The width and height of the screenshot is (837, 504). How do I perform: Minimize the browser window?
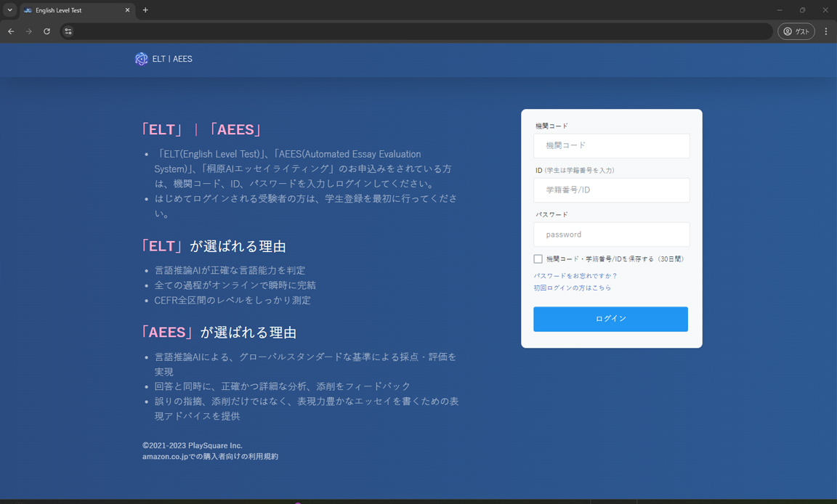tap(780, 10)
